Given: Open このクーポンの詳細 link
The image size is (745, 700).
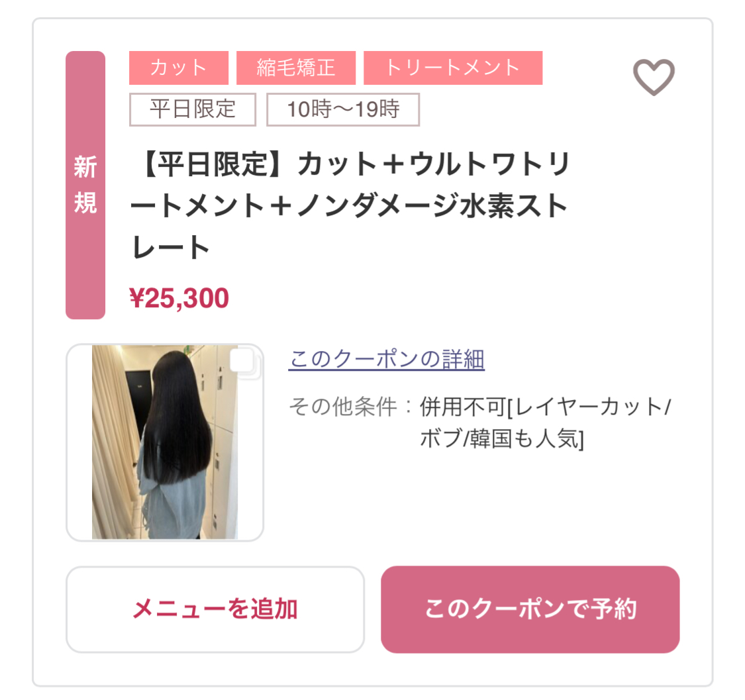Looking at the screenshot, I should point(386,359).
